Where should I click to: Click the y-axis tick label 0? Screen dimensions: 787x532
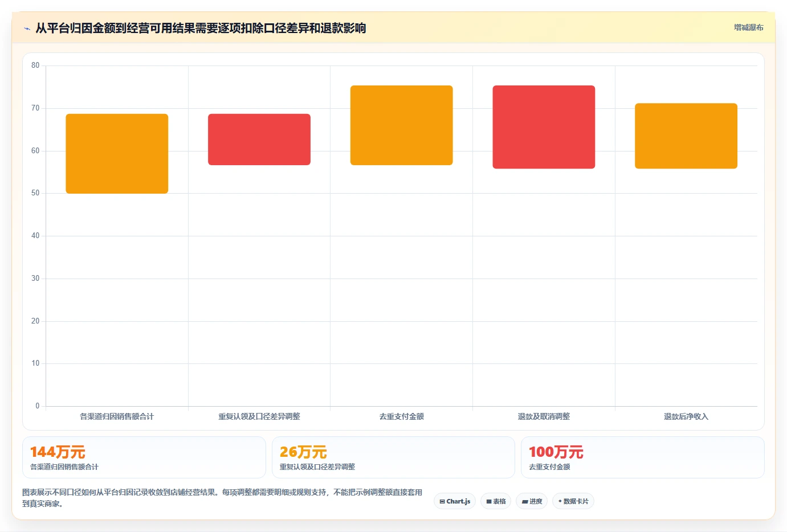(38, 406)
